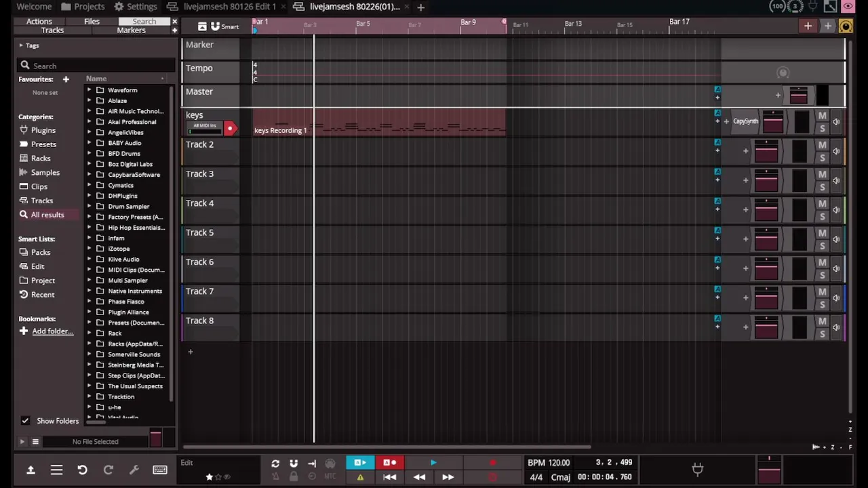
Task: Open the Settings tab
Action: (135, 6)
